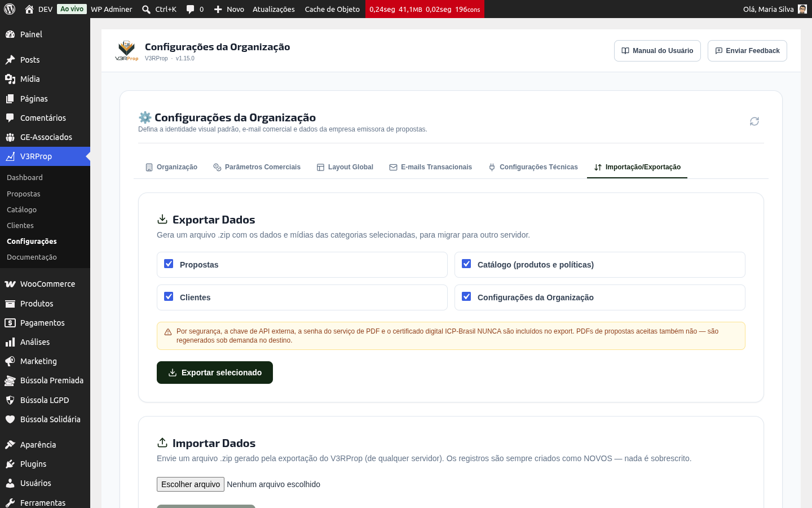Click the 'Exportar Dados' heading

point(214,220)
